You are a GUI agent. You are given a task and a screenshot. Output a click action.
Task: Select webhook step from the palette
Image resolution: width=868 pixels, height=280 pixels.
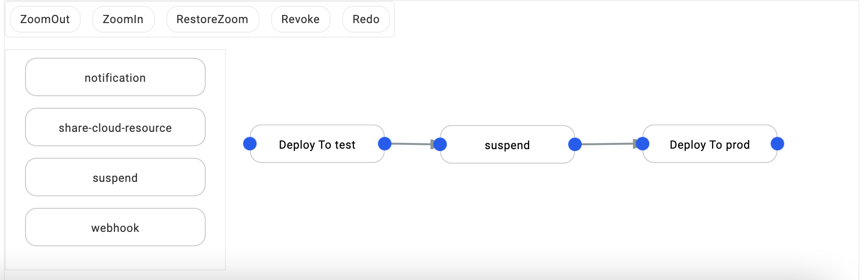pos(115,228)
